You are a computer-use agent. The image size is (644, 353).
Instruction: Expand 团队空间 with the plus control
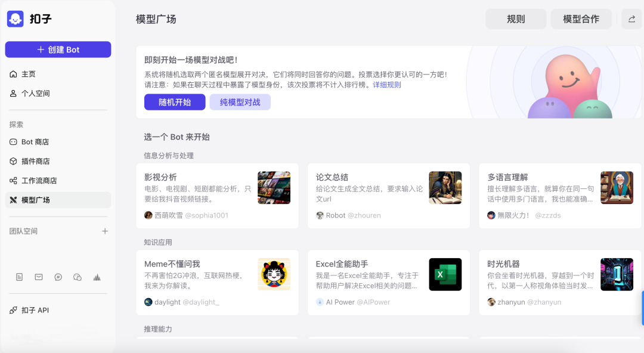105,231
